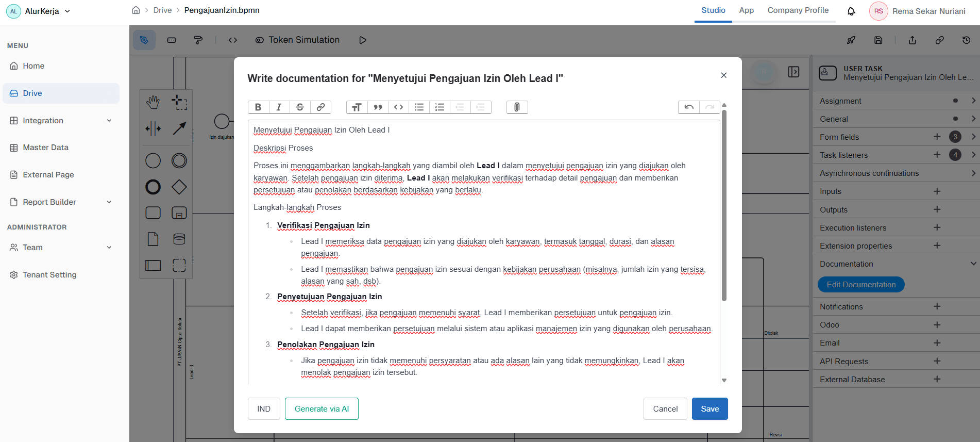
Task: Add an expanded subprocess
Action: (179, 212)
